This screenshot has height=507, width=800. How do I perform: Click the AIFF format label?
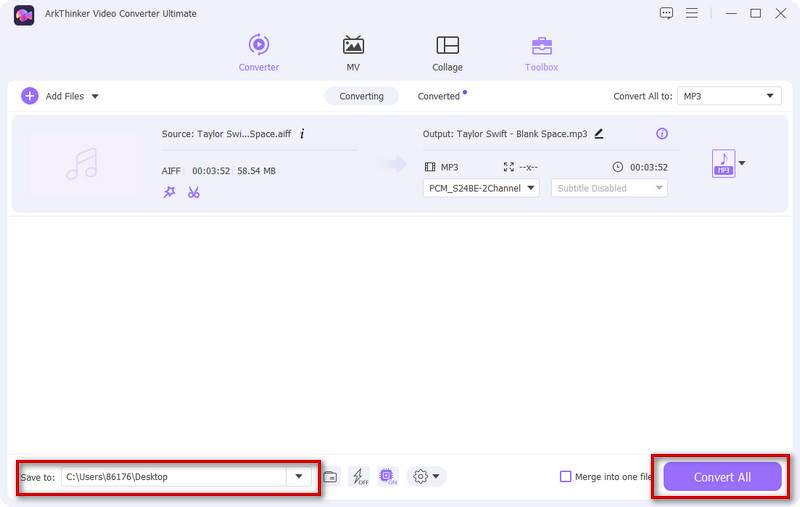click(x=171, y=171)
